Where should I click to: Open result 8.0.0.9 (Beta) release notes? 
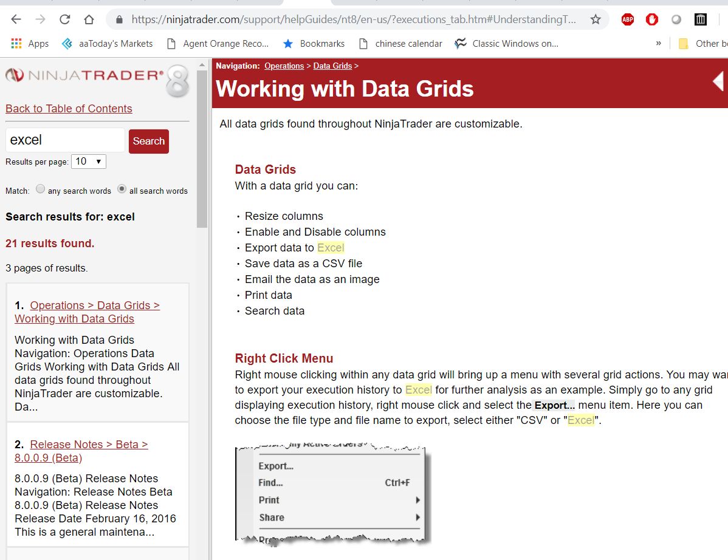click(81, 451)
